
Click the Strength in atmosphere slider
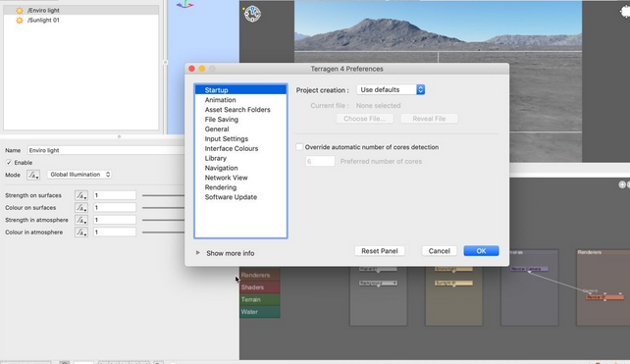pyautogui.click(x=163, y=220)
